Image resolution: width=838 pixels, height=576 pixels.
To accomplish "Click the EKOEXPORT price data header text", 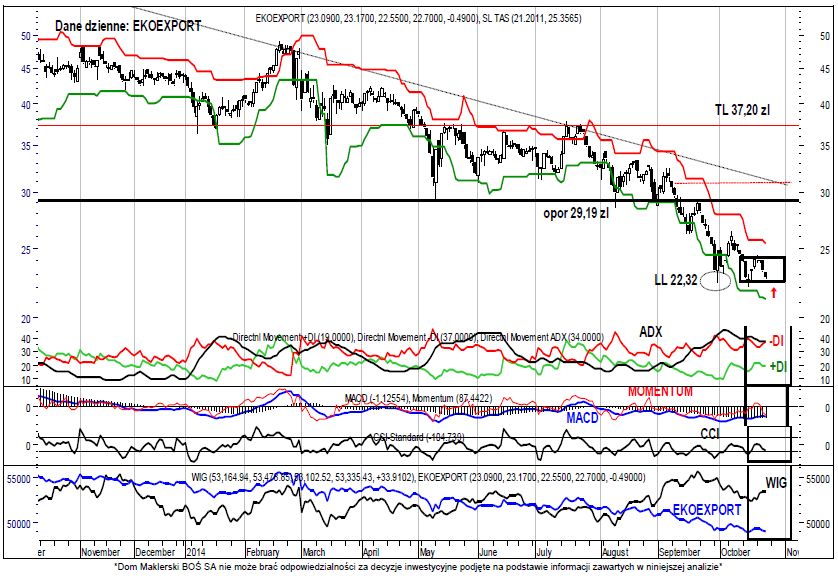I will pos(418,18).
